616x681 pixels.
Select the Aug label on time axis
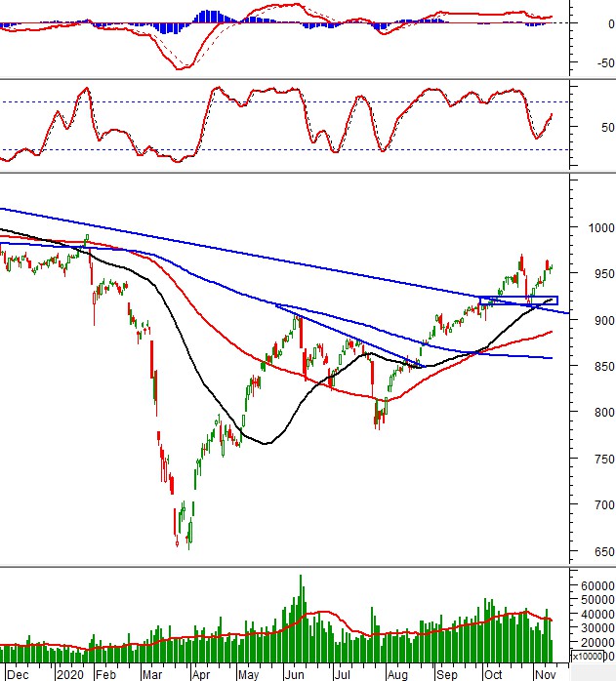pos(395,674)
